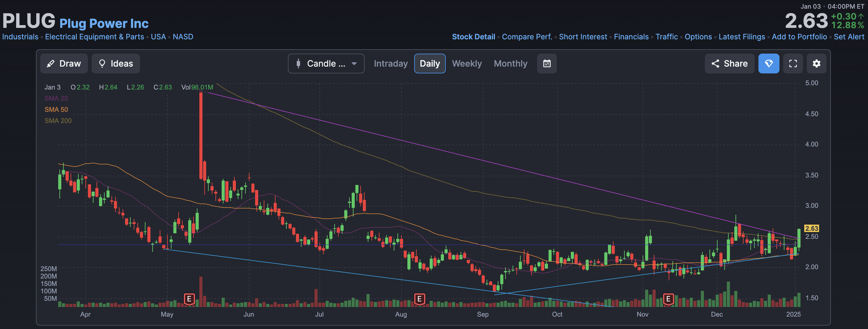868x329 pixels.
Task: Click the L 2.26 low value
Action: pos(136,87)
